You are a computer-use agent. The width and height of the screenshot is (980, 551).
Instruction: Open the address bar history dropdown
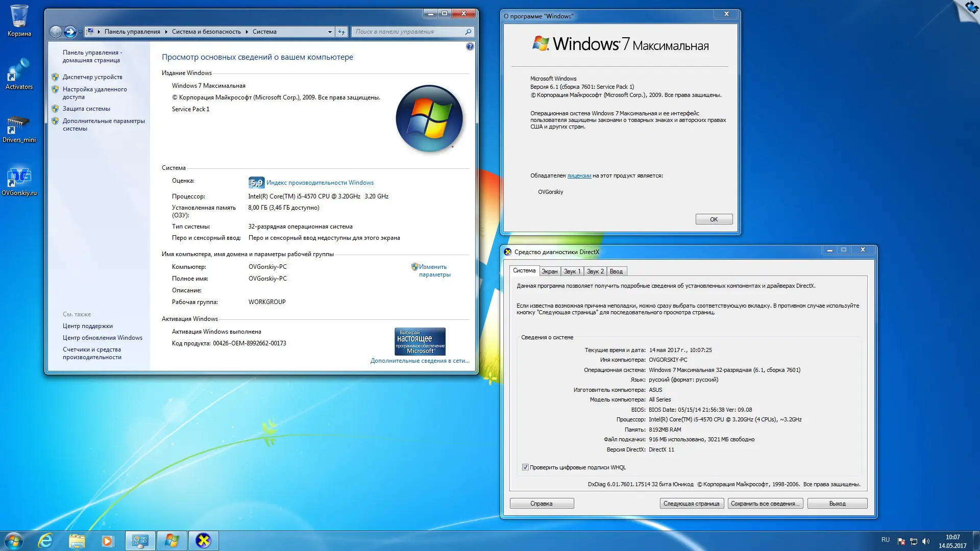330,32
